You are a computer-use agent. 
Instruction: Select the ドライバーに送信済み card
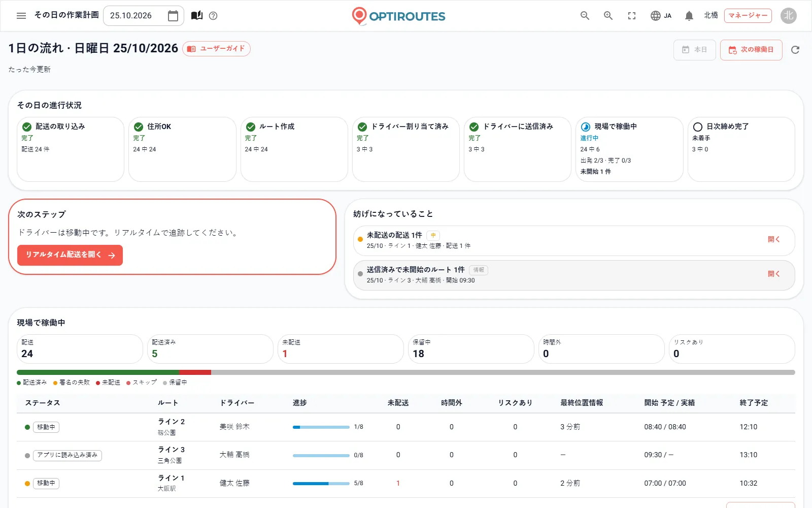(x=518, y=149)
